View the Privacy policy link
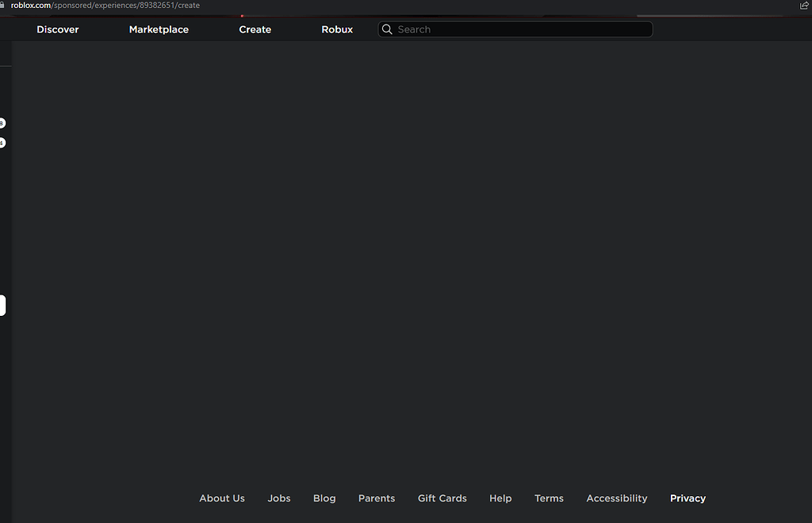The image size is (812, 523). tap(687, 498)
